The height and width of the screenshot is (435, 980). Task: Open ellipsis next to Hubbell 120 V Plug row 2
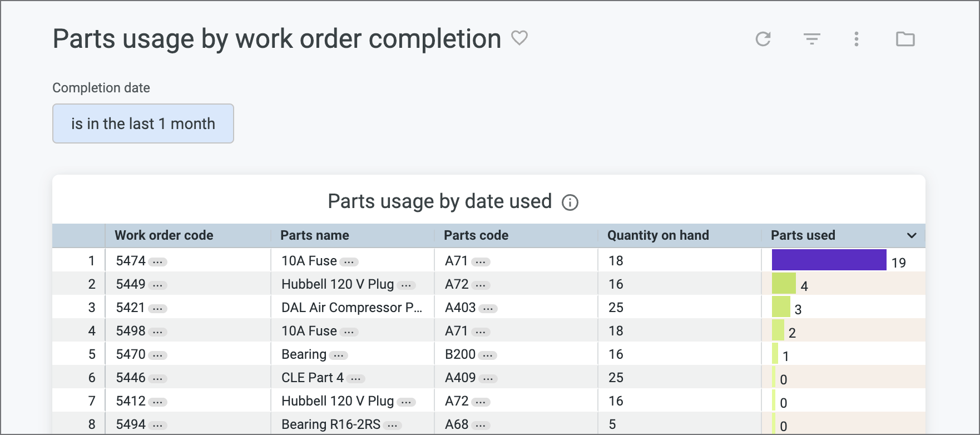point(407,285)
